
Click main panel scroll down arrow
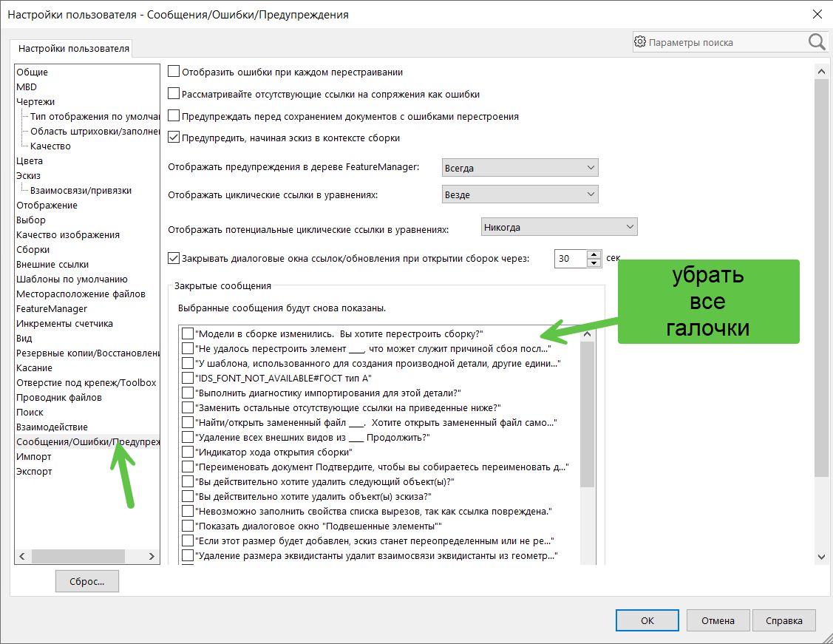click(821, 557)
